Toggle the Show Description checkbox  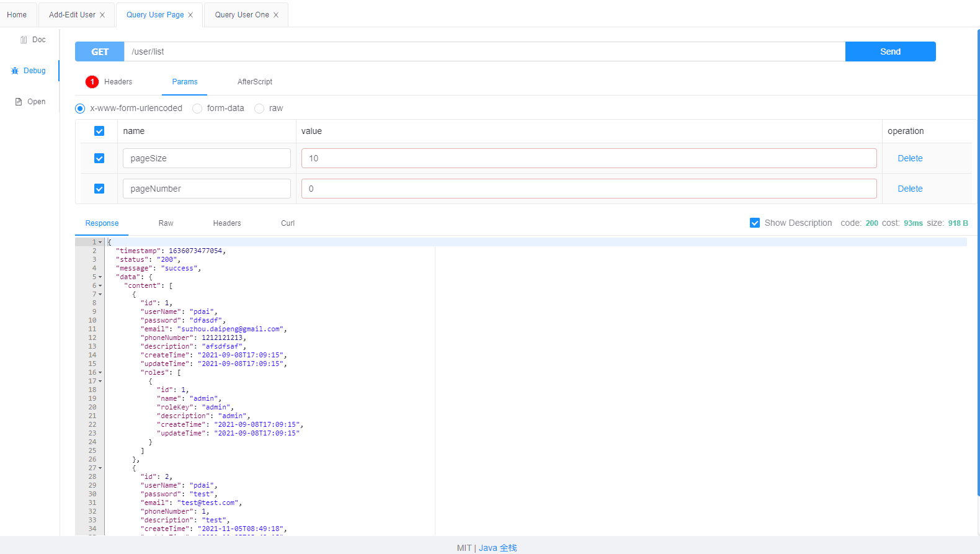click(x=755, y=223)
